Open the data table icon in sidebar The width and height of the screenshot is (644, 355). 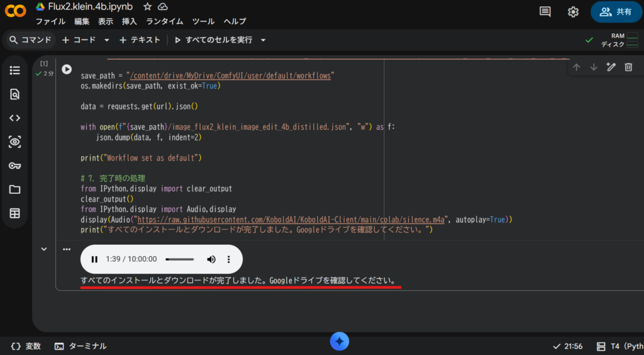pyautogui.click(x=14, y=213)
